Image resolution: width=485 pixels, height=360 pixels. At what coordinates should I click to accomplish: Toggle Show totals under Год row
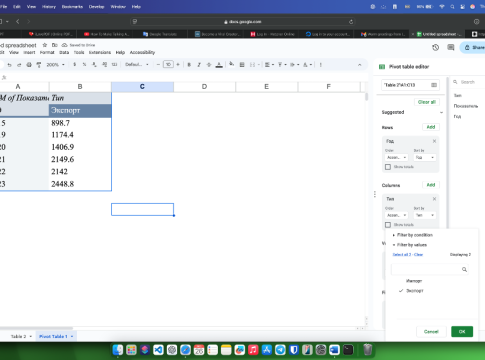[x=388, y=167]
